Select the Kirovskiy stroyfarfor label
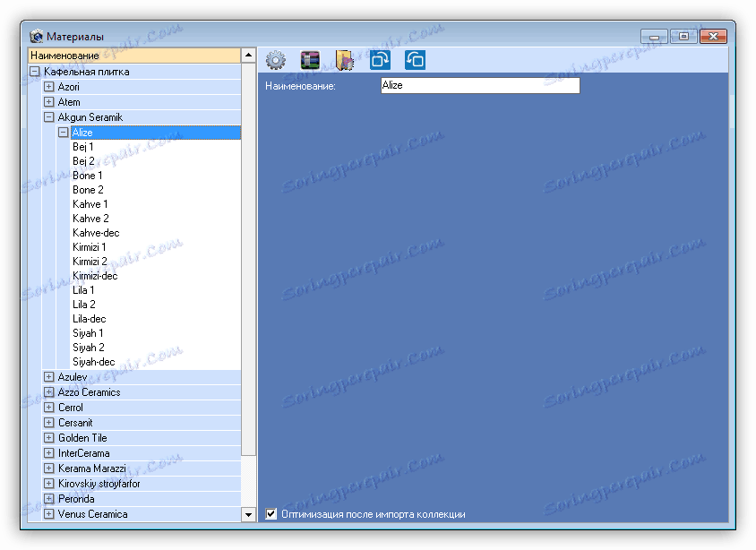The image size is (756, 550). click(99, 484)
